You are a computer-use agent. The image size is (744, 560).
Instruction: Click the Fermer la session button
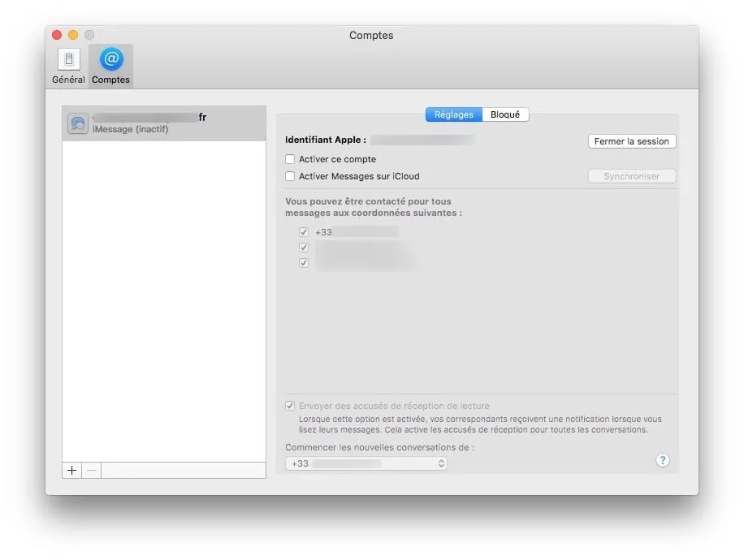point(632,141)
